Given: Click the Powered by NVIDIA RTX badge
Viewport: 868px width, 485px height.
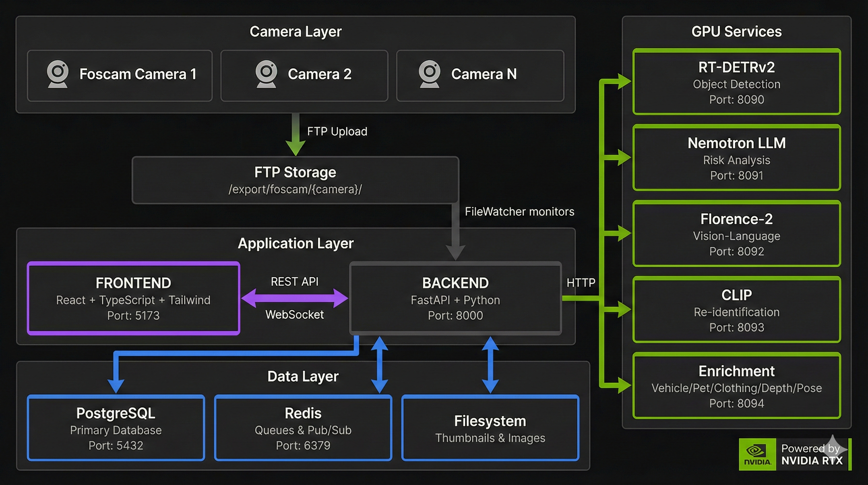Looking at the screenshot, I should (809, 455).
